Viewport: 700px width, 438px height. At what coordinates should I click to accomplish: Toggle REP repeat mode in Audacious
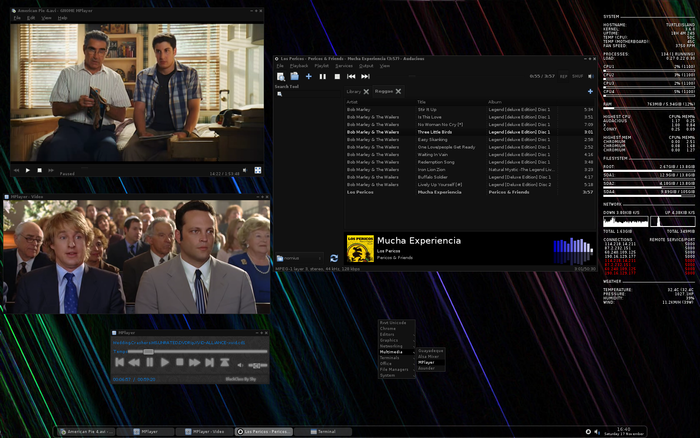(561, 76)
